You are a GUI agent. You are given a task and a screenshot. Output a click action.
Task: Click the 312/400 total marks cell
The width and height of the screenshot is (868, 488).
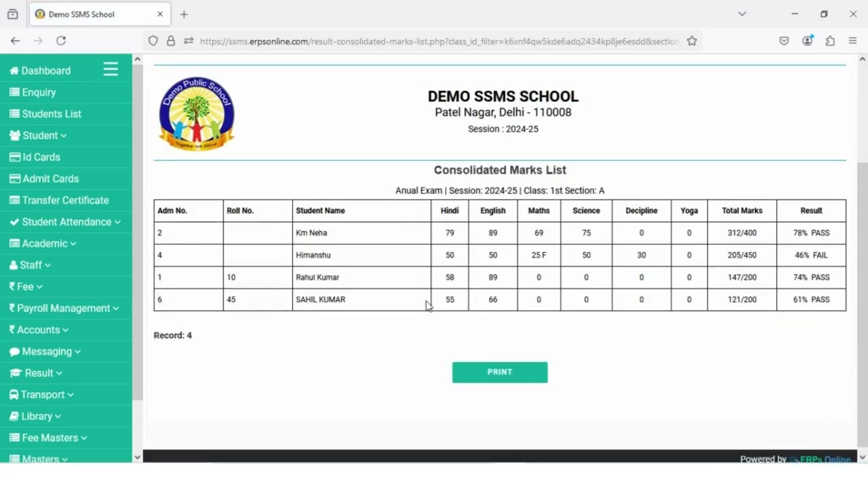pyautogui.click(x=742, y=232)
